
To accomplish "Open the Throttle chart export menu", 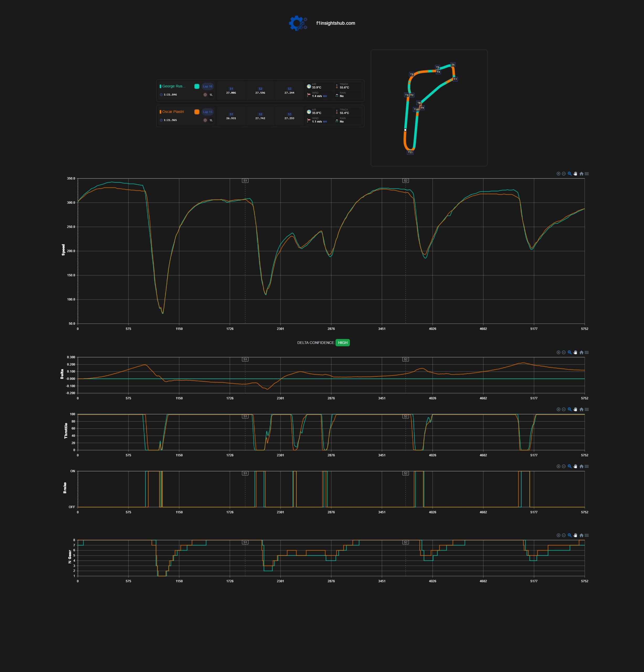I will coord(587,409).
